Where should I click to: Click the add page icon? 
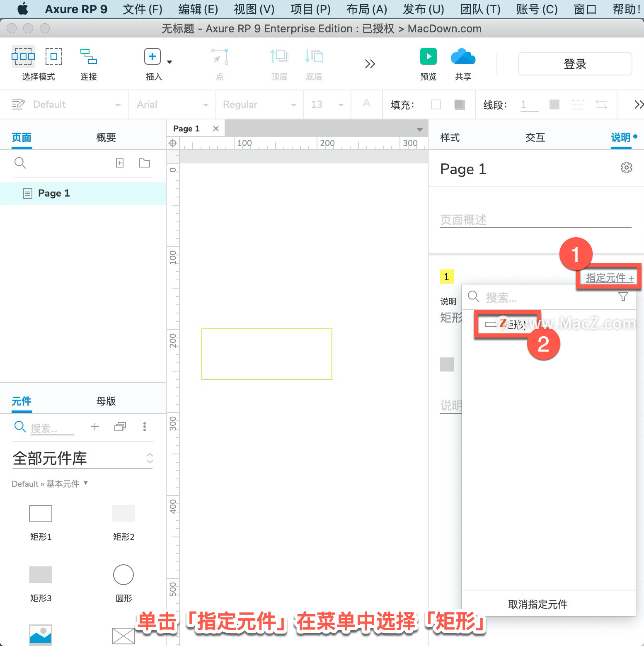(120, 163)
